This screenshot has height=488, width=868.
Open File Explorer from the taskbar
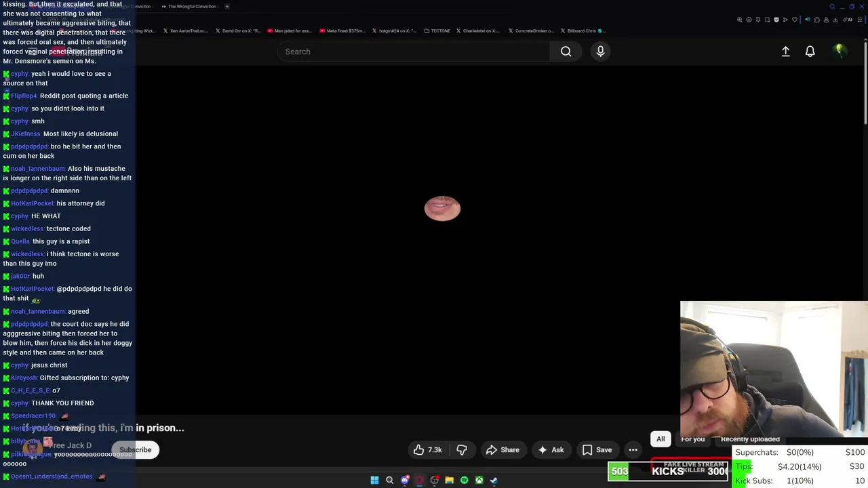[x=449, y=480]
